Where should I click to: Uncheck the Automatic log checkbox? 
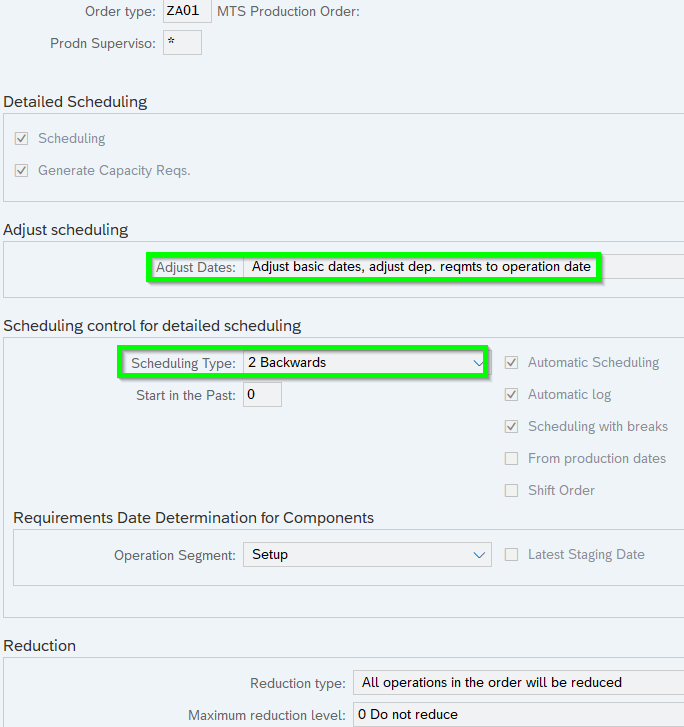(511, 394)
